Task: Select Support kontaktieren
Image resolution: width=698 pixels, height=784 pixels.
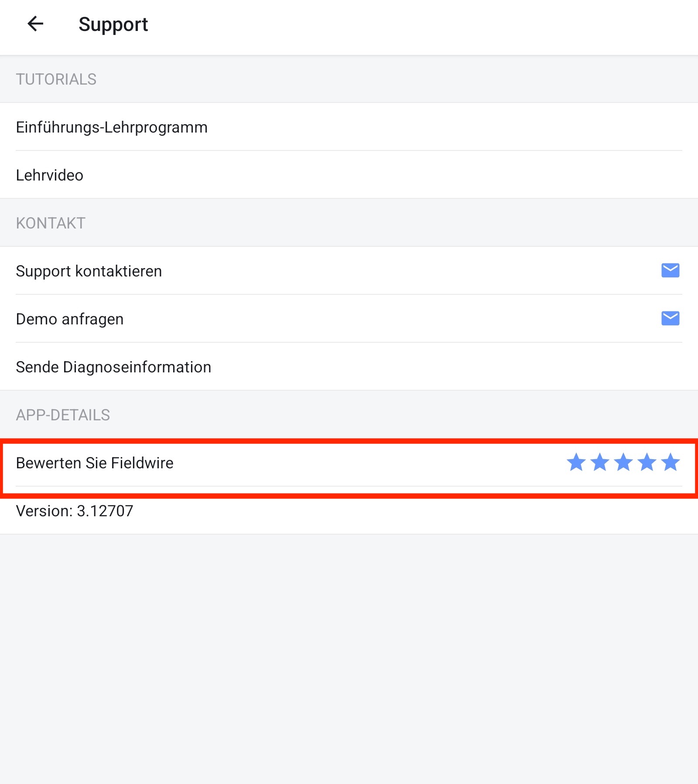Action: pyautogui.click(x=349, y=271)
